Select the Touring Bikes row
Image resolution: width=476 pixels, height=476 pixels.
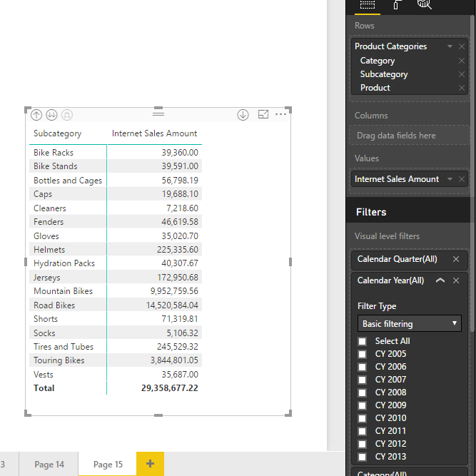[x=116, y=360]
